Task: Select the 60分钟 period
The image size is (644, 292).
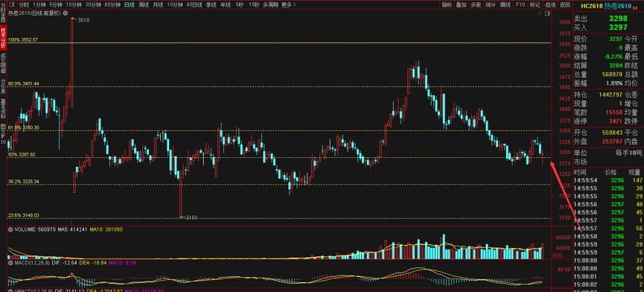Action: (112, 5)
